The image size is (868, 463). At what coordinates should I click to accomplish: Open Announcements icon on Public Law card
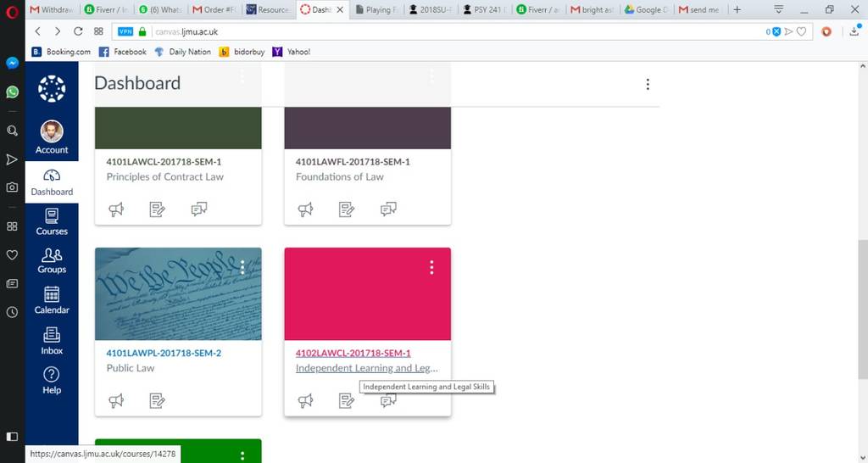tap(116, 400)
